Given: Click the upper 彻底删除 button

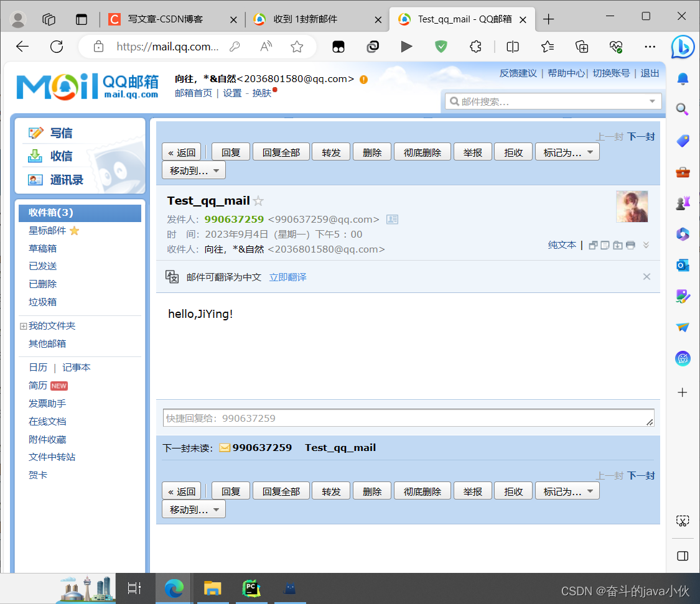Looking at the screenshot, I should click(422, 152).
